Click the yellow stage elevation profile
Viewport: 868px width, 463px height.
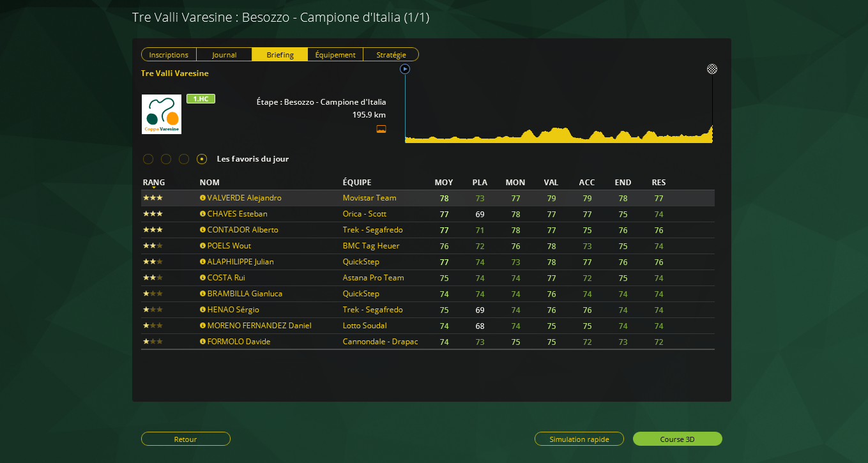click(559, 134)
